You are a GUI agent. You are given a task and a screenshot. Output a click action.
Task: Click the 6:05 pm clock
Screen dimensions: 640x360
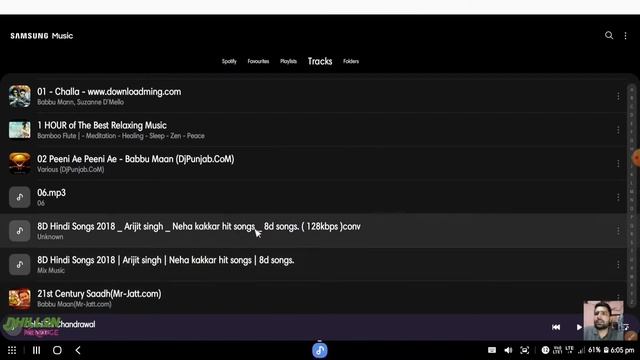[622, 350]
